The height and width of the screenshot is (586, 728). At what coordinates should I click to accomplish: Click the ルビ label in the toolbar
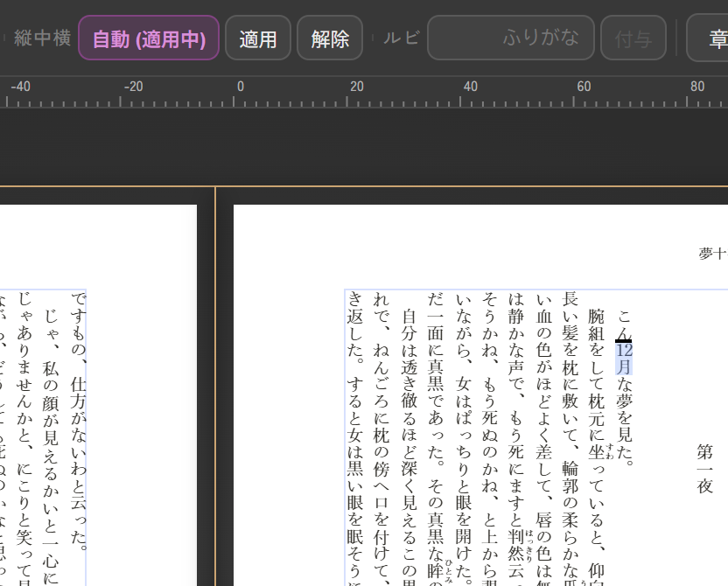[x=401, y=38]
